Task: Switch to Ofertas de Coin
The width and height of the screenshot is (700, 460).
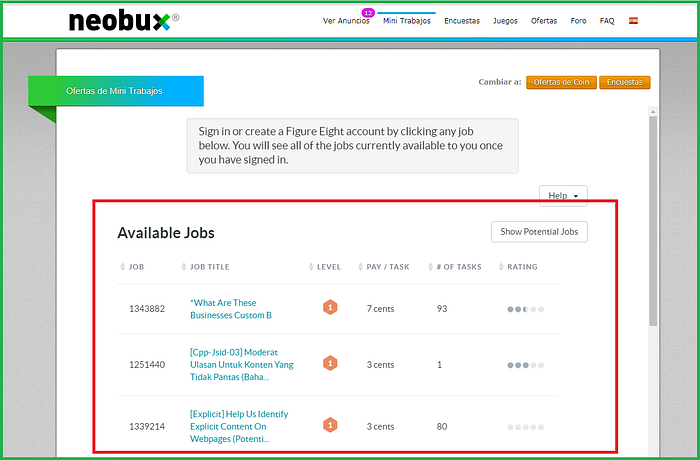Action: click(x=561, y=82)
